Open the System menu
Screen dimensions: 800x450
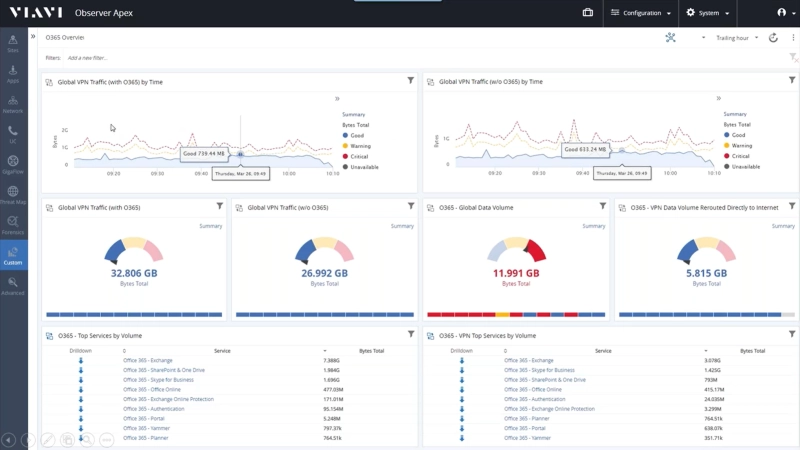coord(708,13)
